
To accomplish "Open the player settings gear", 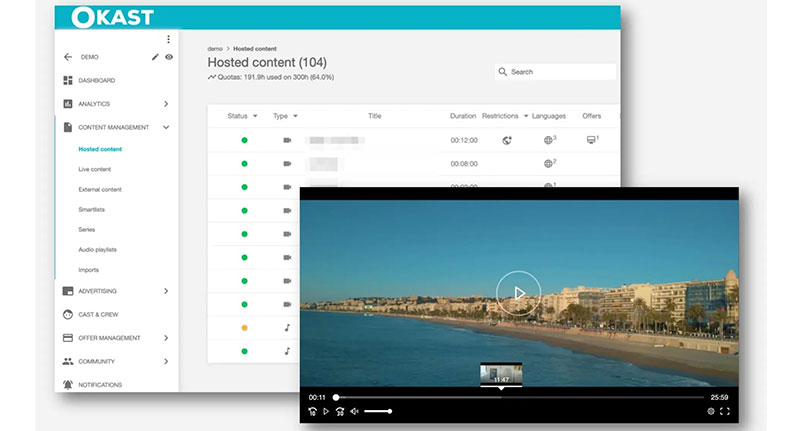I will pos(711,412).
